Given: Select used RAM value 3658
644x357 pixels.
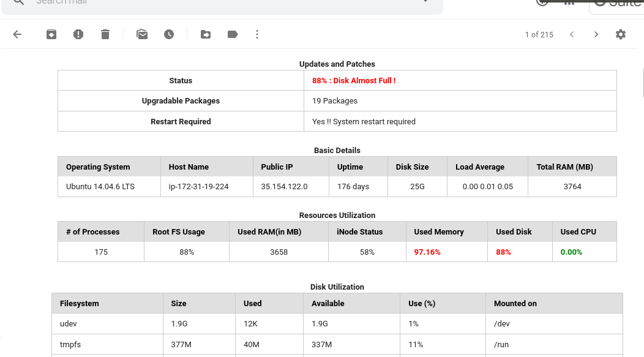Looking at the screenshot, I should (279, 252).
